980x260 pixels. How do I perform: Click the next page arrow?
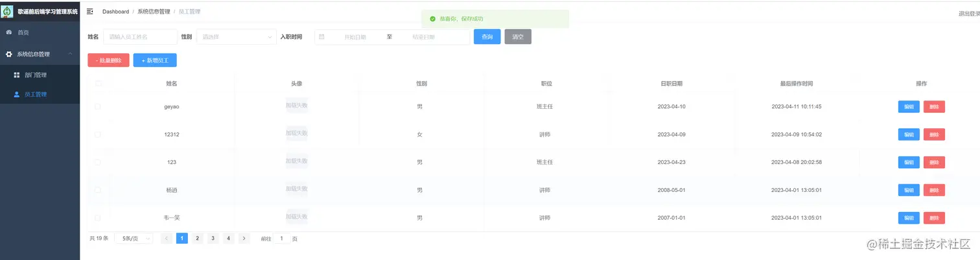point(244,239)
